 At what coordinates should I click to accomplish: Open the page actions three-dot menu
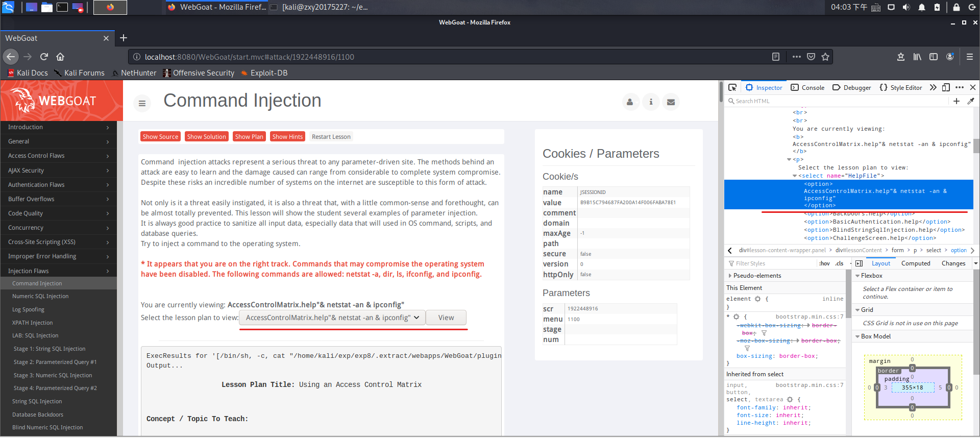click(796, 57)
